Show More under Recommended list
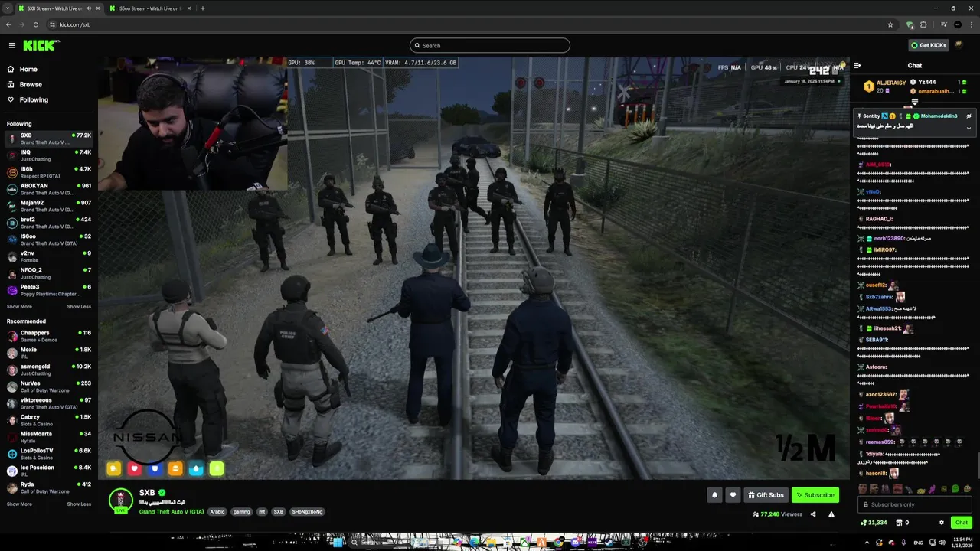Screen dimensions: 980x551 19,504
